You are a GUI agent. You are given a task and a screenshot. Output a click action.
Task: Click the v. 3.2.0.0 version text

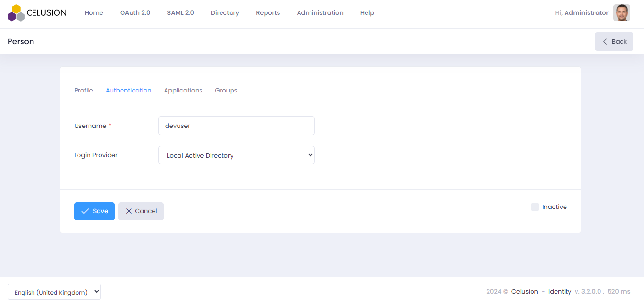(x=588, y=291)
